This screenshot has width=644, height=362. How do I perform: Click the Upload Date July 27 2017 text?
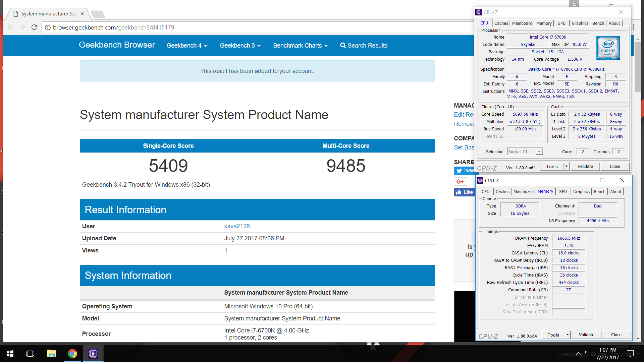pos(254,238)
